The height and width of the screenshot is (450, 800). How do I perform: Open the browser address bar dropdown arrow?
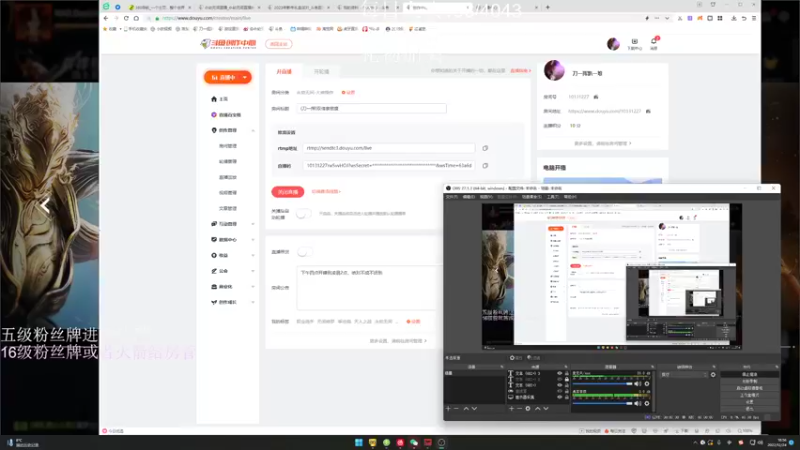[667, 18]
